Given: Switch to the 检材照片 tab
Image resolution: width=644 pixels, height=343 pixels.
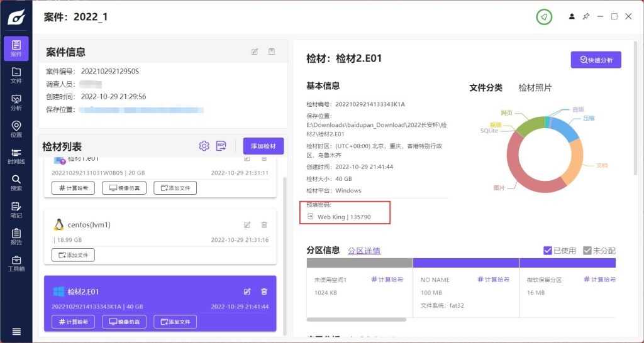Looking at the screenshot, I should [535, 88].
